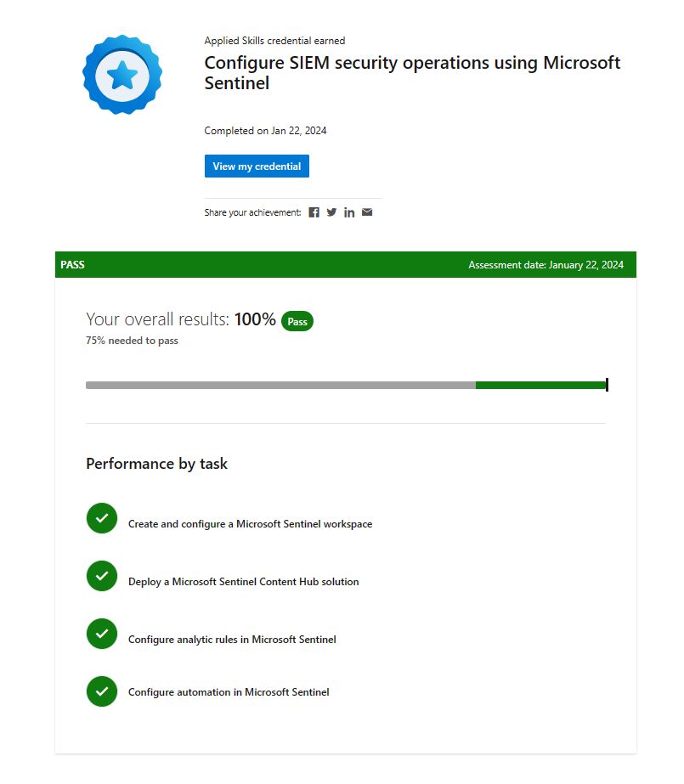Viewport: 684px width, 784px height.
Task: Share achievement on Facebook
Action: pyautogui.click(x=314, y=212)
